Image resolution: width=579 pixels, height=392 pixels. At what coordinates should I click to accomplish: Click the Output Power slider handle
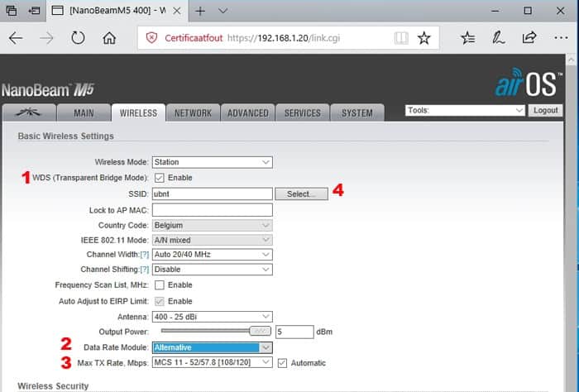coord(260,331)
